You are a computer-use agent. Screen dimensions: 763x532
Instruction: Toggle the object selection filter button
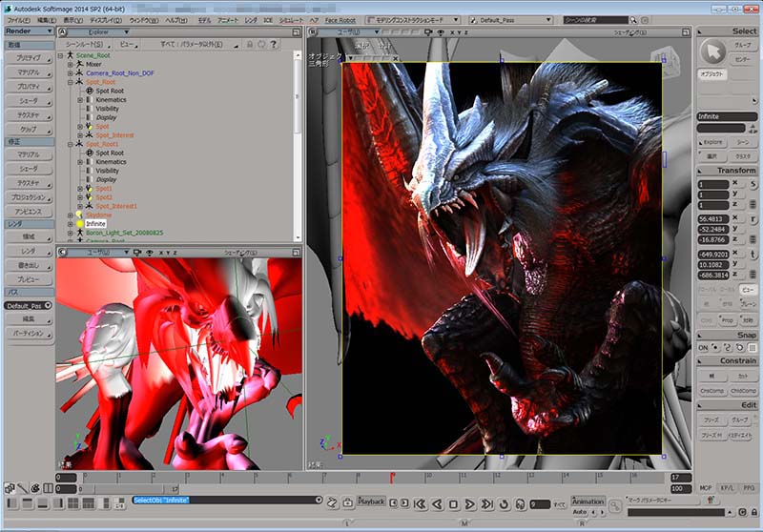pyautogui.click(x=711, y=74)
